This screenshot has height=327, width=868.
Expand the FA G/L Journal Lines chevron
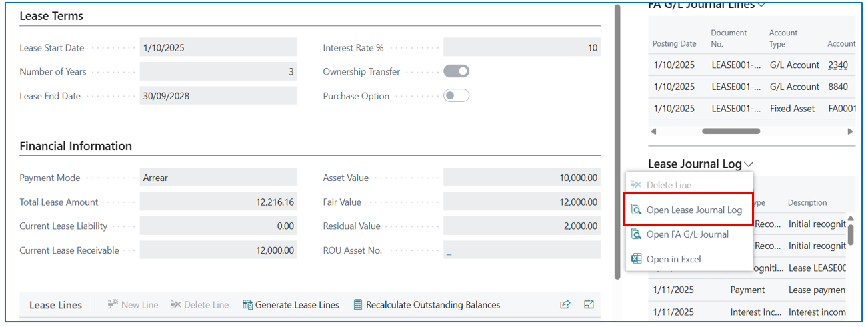click(761, 5)
